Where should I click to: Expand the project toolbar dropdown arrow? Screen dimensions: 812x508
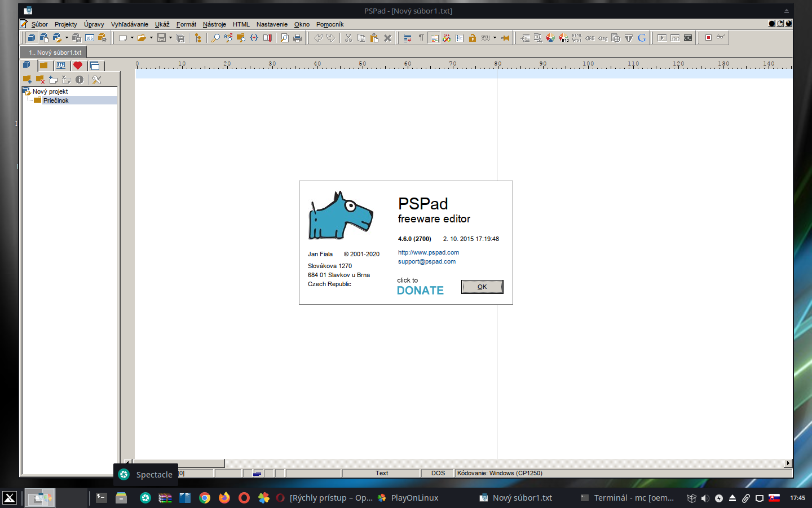tap(67, 38)
